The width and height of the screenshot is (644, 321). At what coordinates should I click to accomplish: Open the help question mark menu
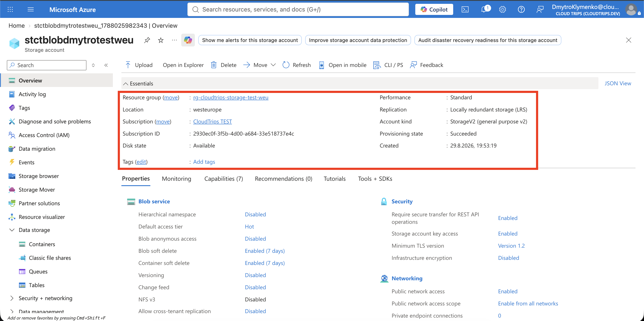point(521,10)
